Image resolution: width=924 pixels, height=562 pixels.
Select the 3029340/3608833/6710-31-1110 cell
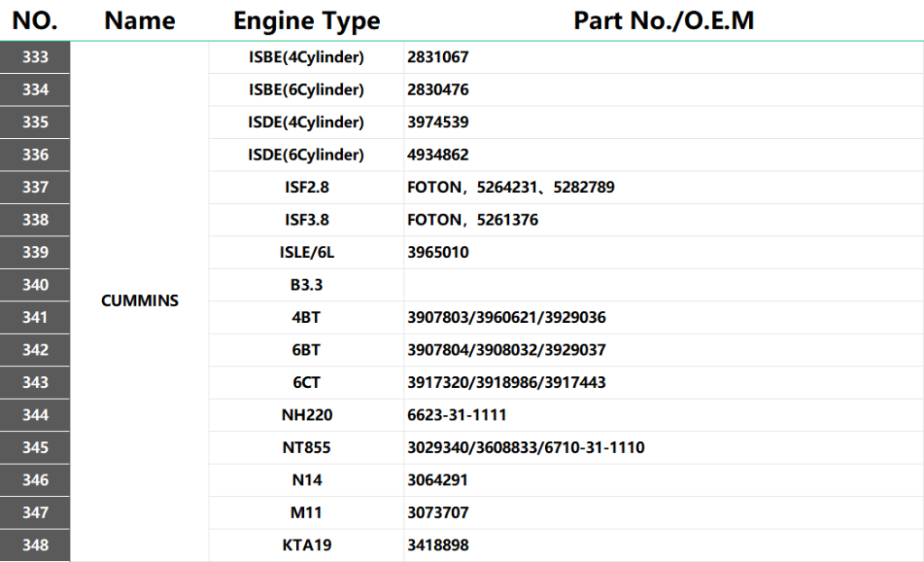coord(663,447)
